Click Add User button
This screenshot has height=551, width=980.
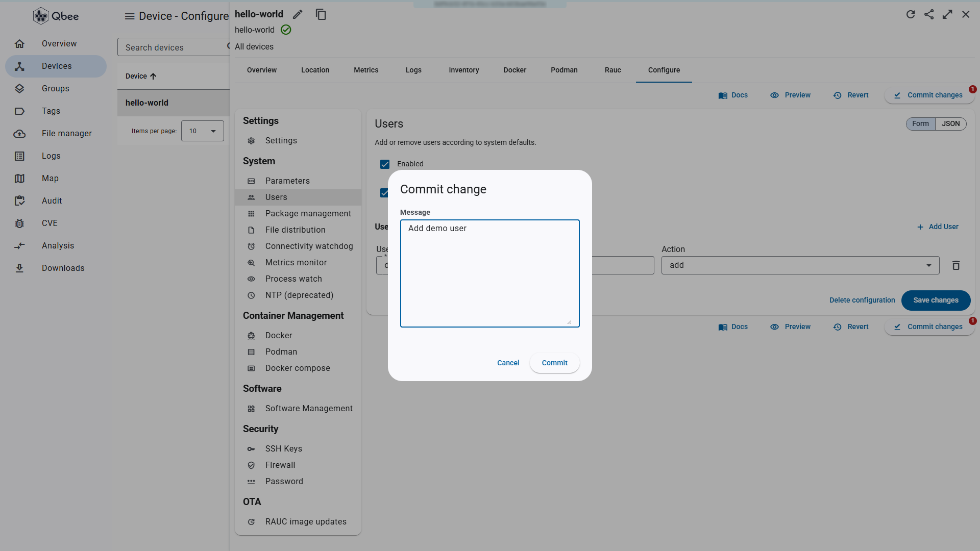(x=938, y=227)
